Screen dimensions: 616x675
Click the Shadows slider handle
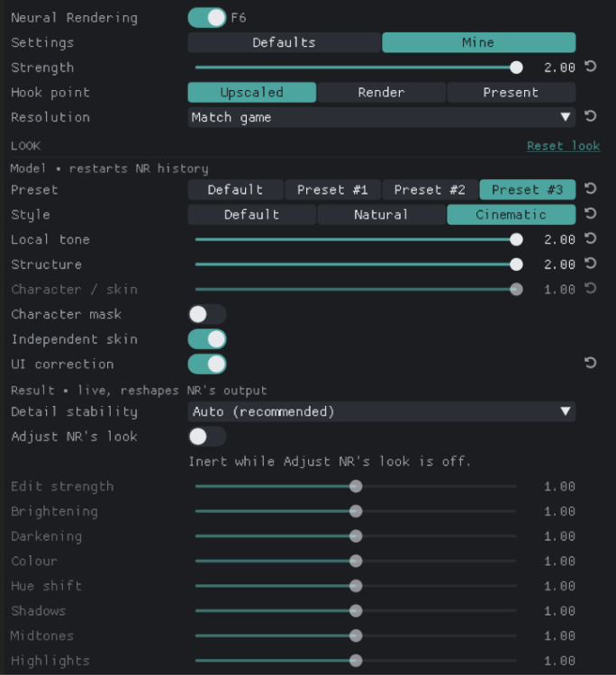click(x=356, y=611)
